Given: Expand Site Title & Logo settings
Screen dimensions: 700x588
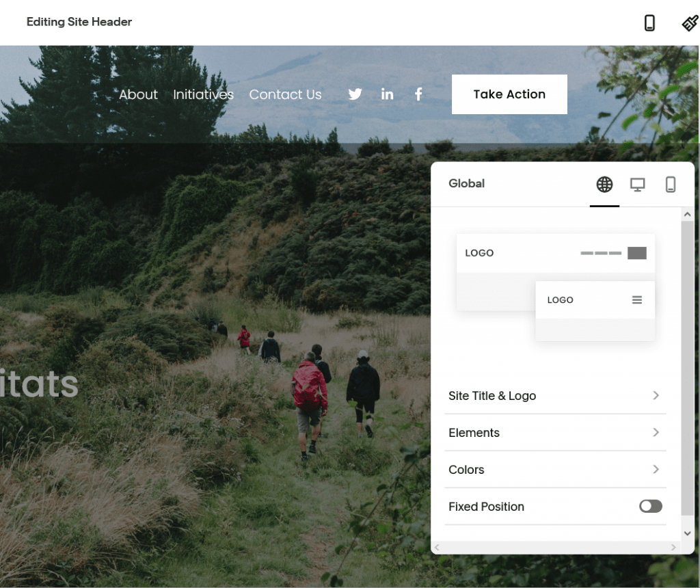Looking at the screenshot, I should pos(555,396).
